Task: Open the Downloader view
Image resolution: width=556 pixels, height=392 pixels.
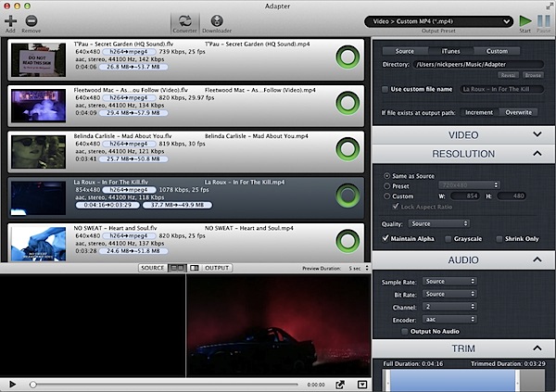Action: coord(217,19)
